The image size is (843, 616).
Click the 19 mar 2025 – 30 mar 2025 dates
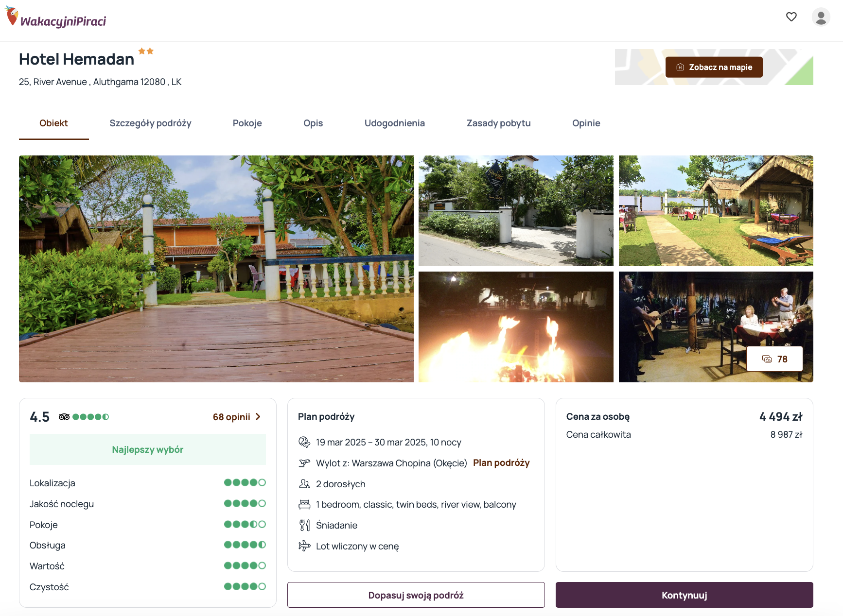[x=388, y=443]
